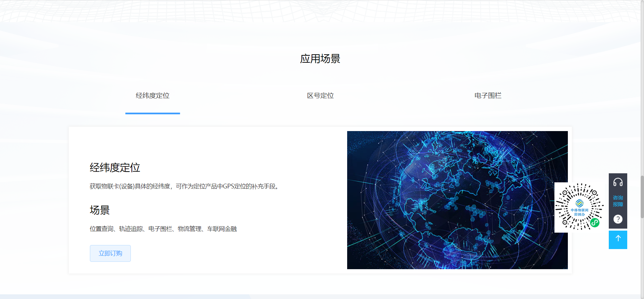Click the page vertical scrollbar thumb
The image size is (644, 299).
(642, 197)
